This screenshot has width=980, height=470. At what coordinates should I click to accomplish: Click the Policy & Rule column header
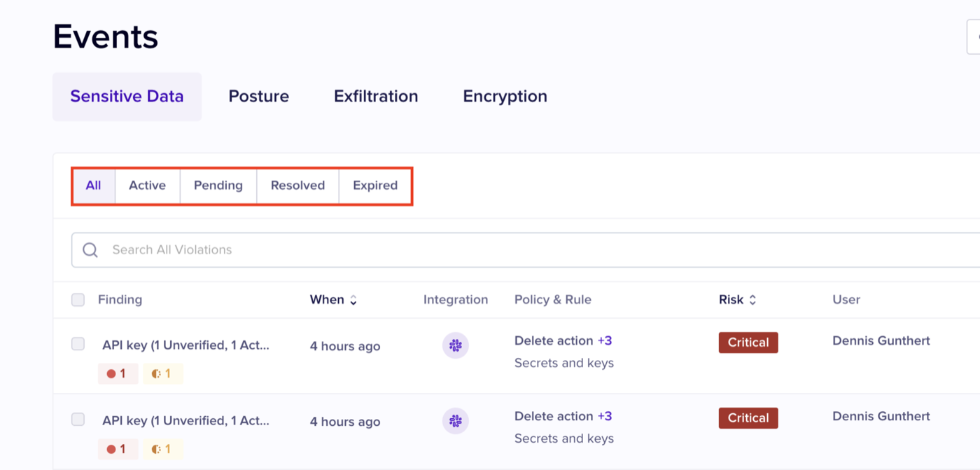pos(553,300)
